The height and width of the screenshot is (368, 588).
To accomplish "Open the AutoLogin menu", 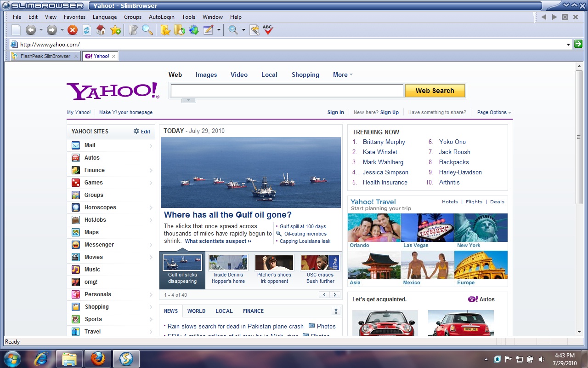I will click(x=162, y=17).
